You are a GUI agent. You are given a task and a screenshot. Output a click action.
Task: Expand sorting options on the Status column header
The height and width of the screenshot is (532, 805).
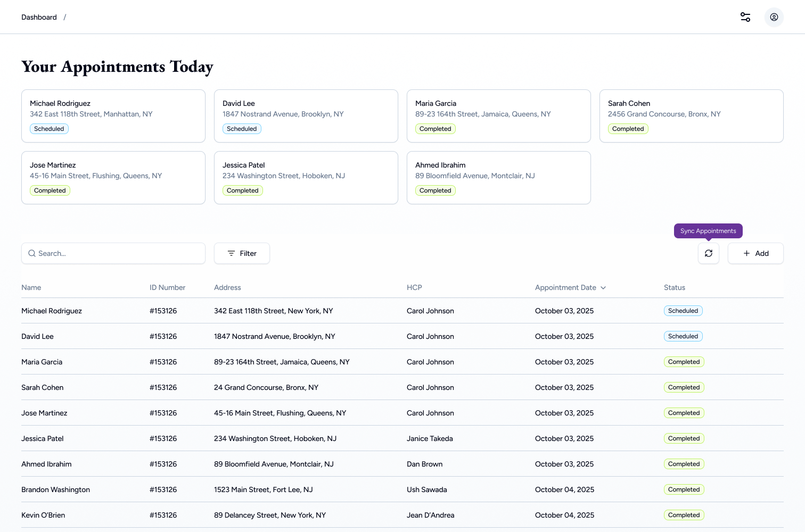(x=675, y=287)
